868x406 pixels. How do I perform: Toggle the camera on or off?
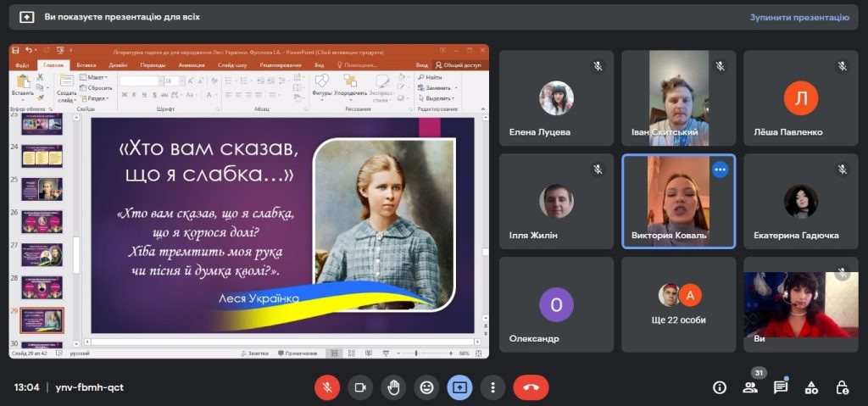(360, 387)
